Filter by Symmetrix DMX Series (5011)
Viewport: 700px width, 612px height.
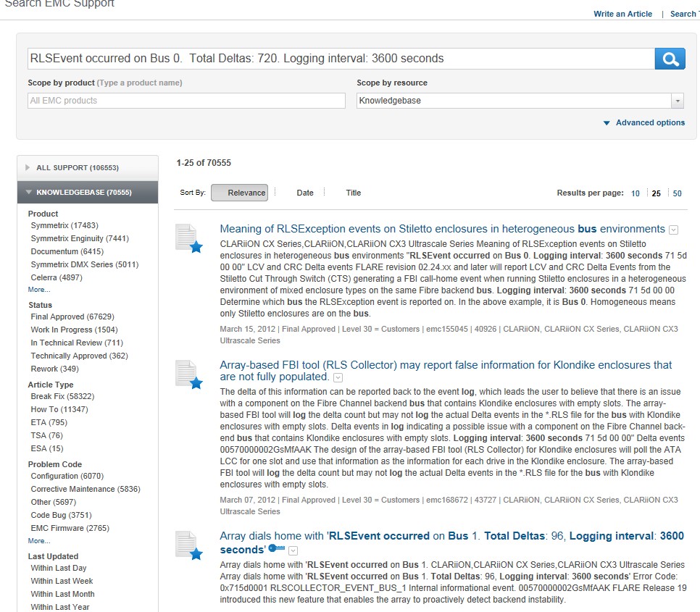coord(84,264)
